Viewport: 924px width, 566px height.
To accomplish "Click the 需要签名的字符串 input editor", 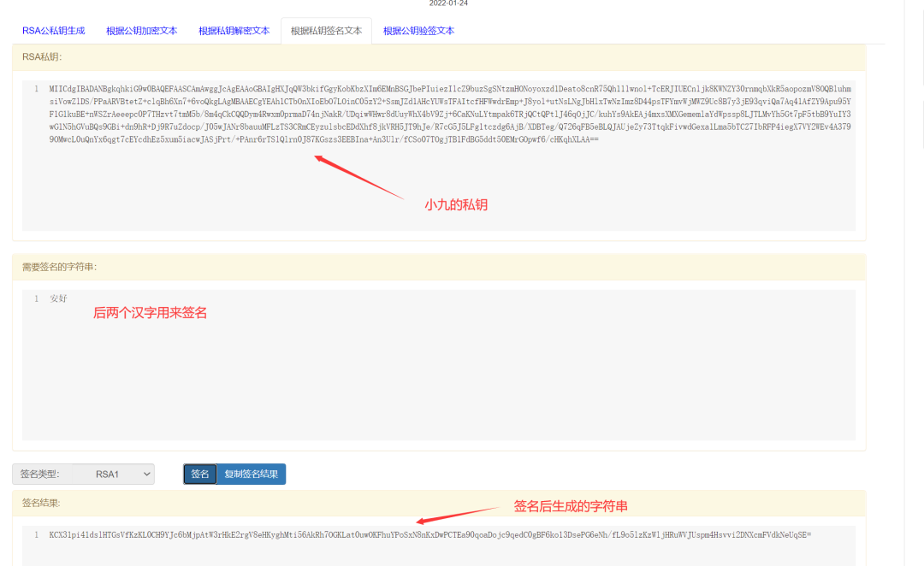I will pyautogui.click(x=438, y=365).
